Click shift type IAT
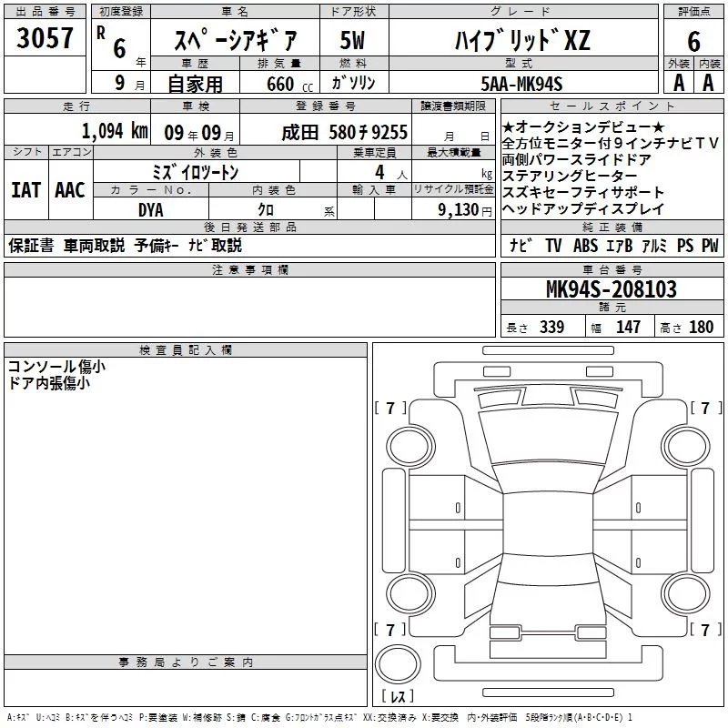The height and width of the screenshot is (728, 728). [25, 190]
